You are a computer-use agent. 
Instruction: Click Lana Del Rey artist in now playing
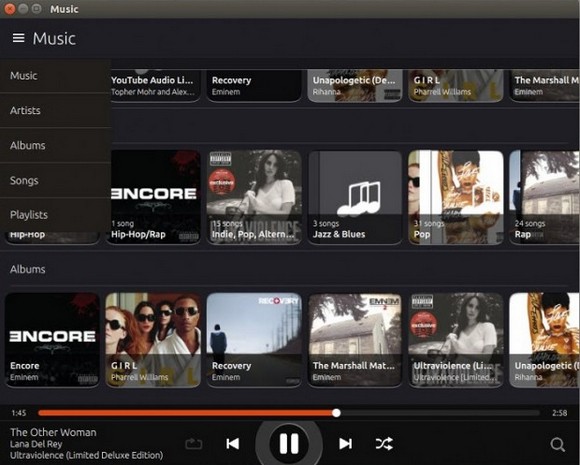coord(36,444)
